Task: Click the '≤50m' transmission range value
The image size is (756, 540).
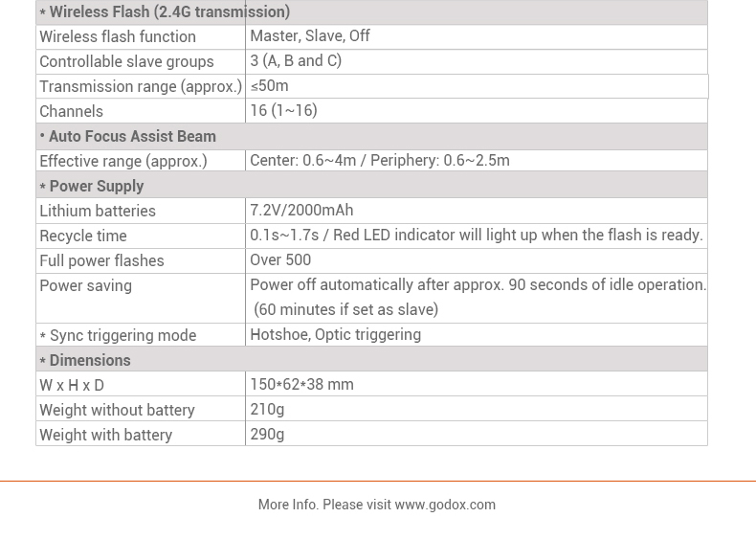Action: point(269,86)
